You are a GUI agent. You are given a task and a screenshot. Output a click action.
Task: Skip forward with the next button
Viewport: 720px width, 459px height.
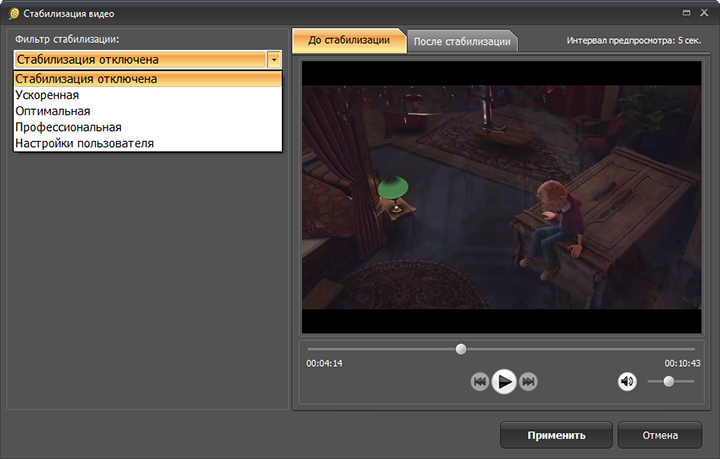[x=529, y=381]
